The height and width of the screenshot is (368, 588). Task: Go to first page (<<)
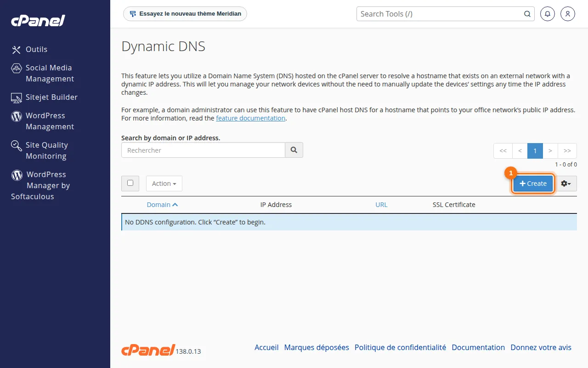(503, 151)
